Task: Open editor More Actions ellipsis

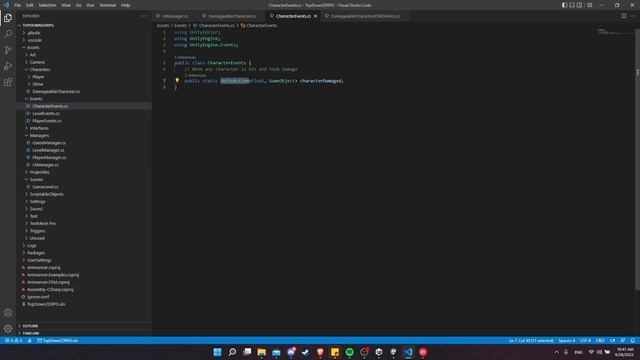Action: coord(632,16)
